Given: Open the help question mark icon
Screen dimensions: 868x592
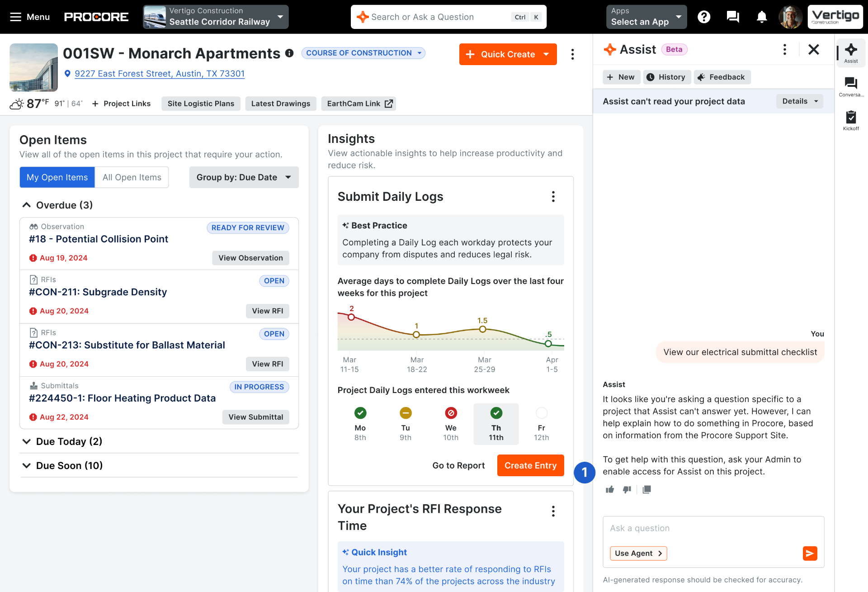Looking at the screenshot, I should coord(704,17).
